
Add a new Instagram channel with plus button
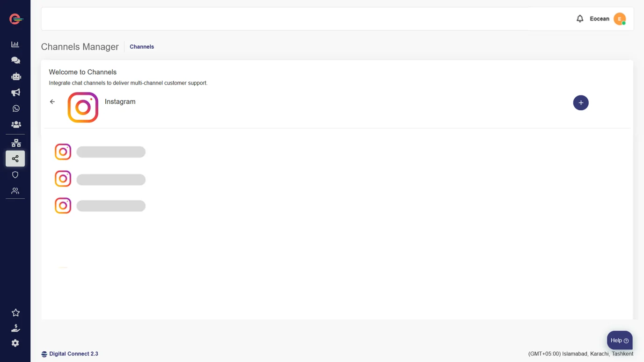580,103
